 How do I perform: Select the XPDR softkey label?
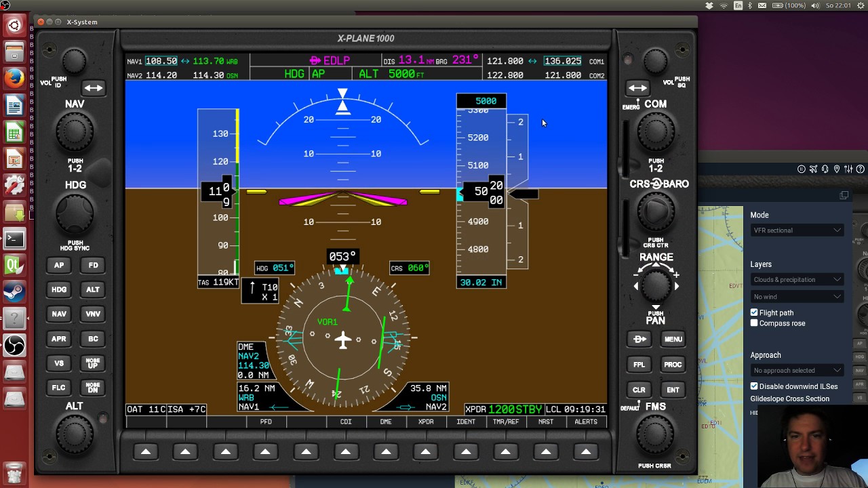coord(426,422)
